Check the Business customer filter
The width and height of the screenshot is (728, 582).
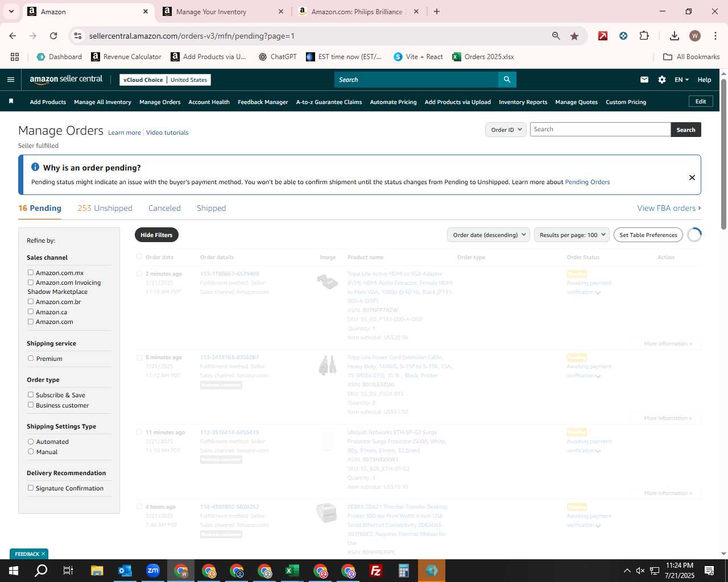coord(31,405)
